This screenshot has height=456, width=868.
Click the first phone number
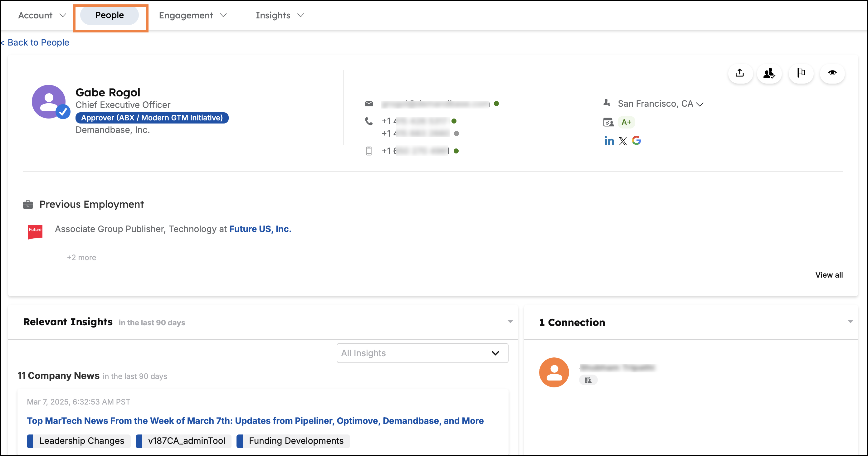(415, 121)
